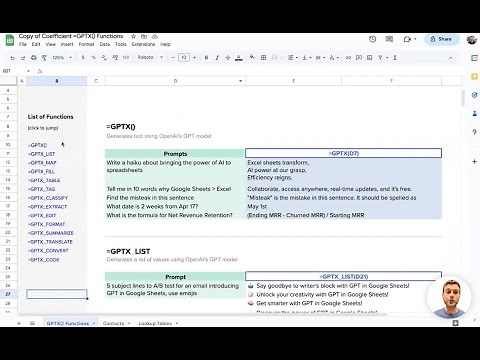Open the Extensions menu
The height and width of the screenshot is (360, 480).
pyautogui.click(x=143, y=44)
